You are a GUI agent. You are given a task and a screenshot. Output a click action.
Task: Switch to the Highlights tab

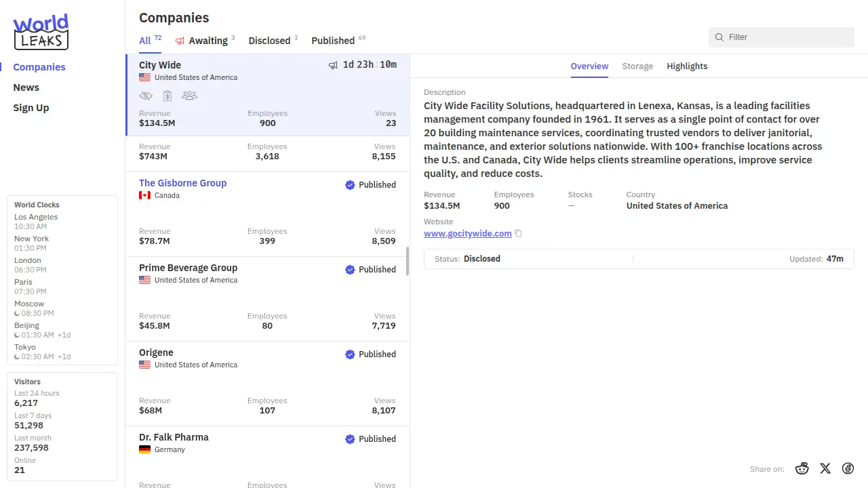click(x=687, y=66)
